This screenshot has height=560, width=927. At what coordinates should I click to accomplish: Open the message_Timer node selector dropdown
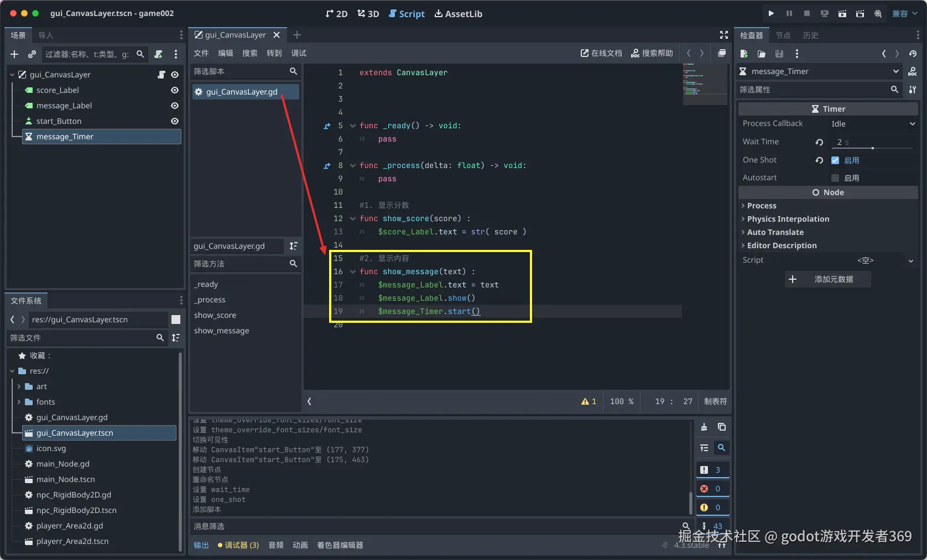pyautogui.click(x=819, y=71)
